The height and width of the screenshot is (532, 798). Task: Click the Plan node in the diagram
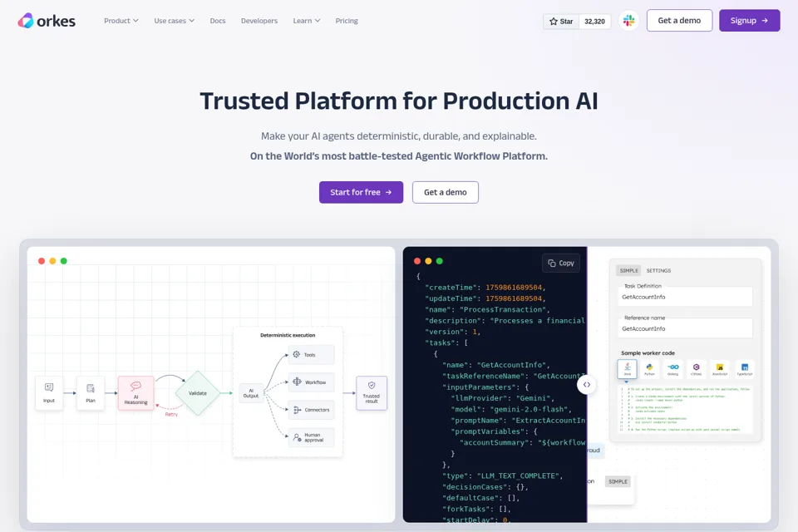pyautogui.click(x=91, y=392)
